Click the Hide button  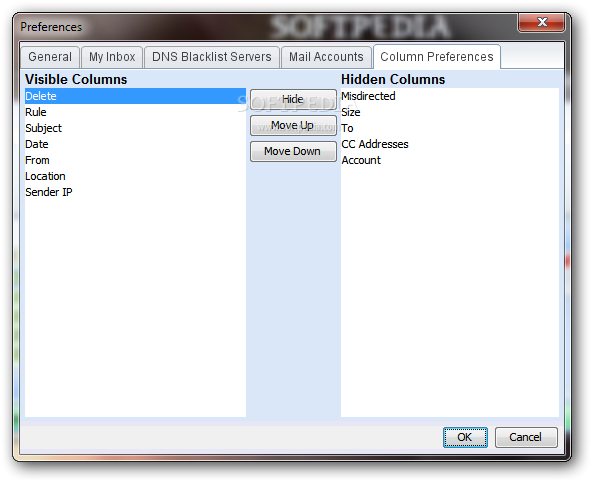pos(293,100)
